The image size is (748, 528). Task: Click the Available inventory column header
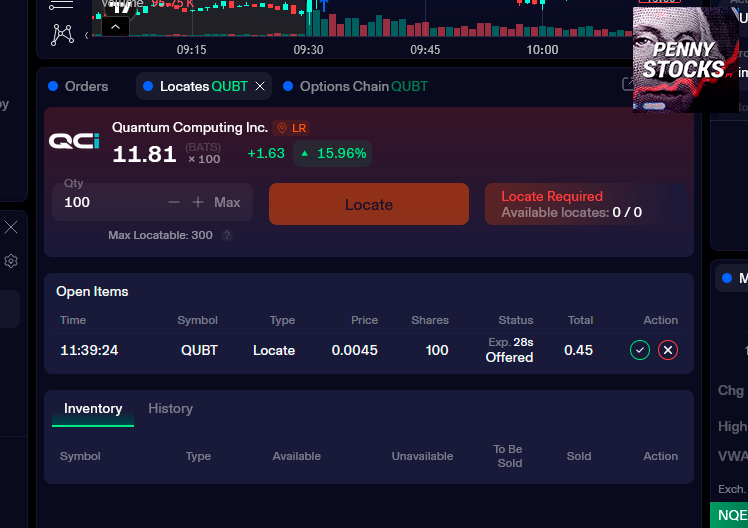click(x=297, y=456)
